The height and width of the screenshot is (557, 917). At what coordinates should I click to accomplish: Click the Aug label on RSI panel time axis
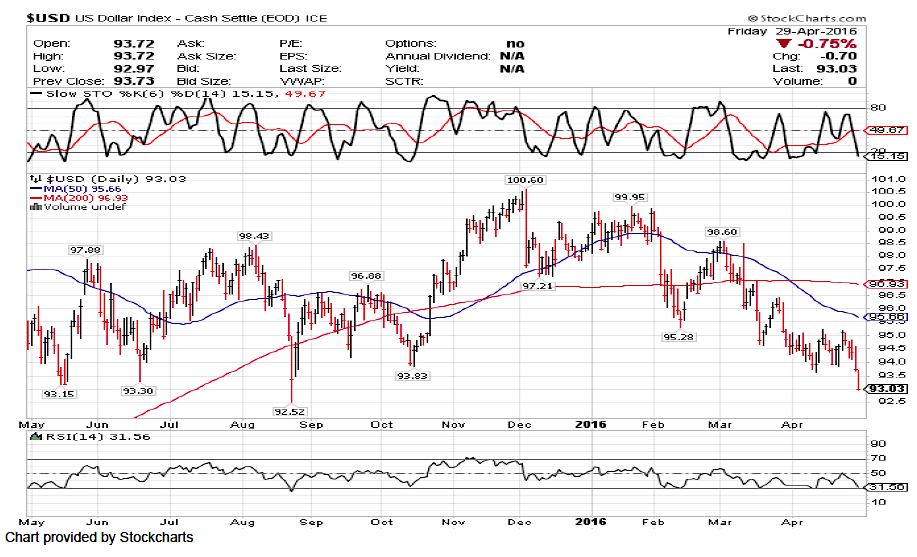pos(242,522)
